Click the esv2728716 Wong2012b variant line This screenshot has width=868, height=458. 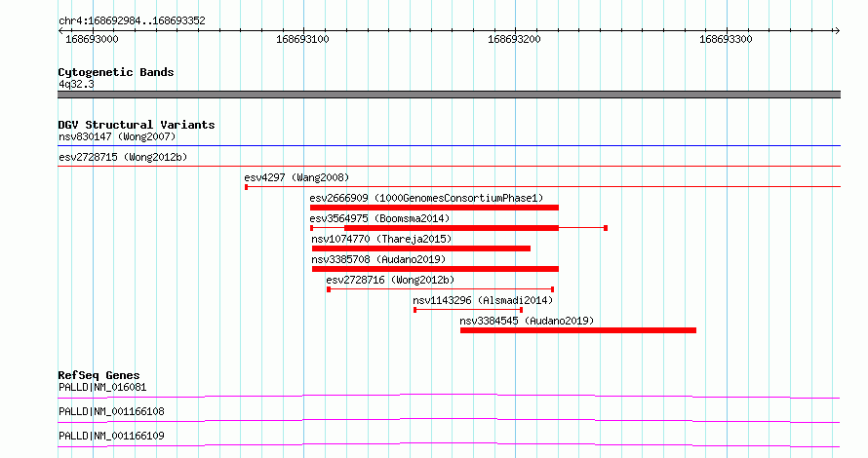(x=441, y=289)
